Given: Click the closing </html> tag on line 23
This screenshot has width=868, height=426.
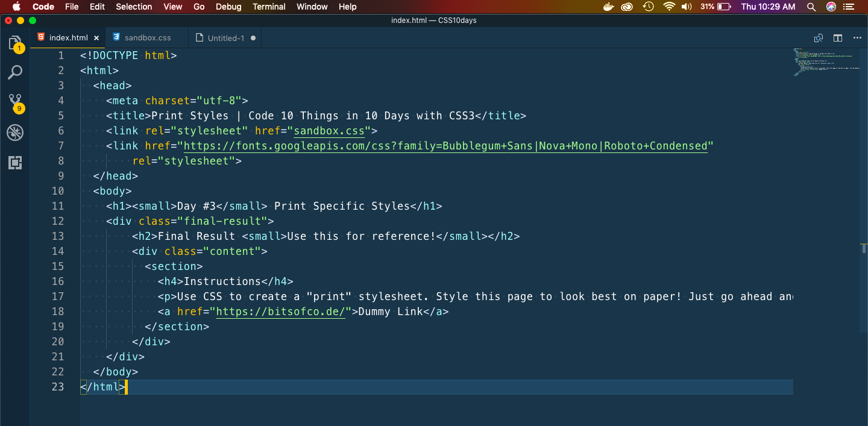Looking at the screenshot, I should pyautogui.click(x=102, y=387).
